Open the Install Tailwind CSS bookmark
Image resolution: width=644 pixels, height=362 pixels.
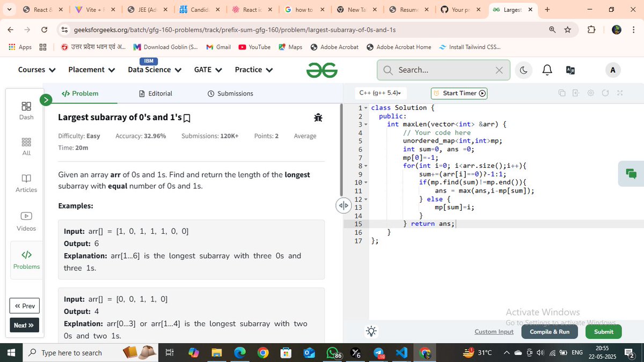tap(470, 47)
